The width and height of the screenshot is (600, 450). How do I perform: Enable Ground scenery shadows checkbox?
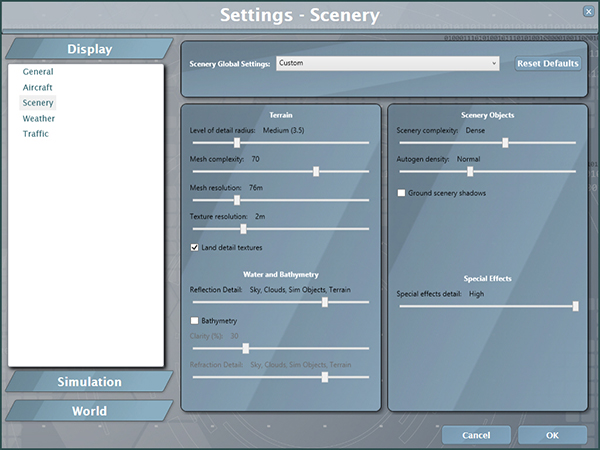[401, 193]
